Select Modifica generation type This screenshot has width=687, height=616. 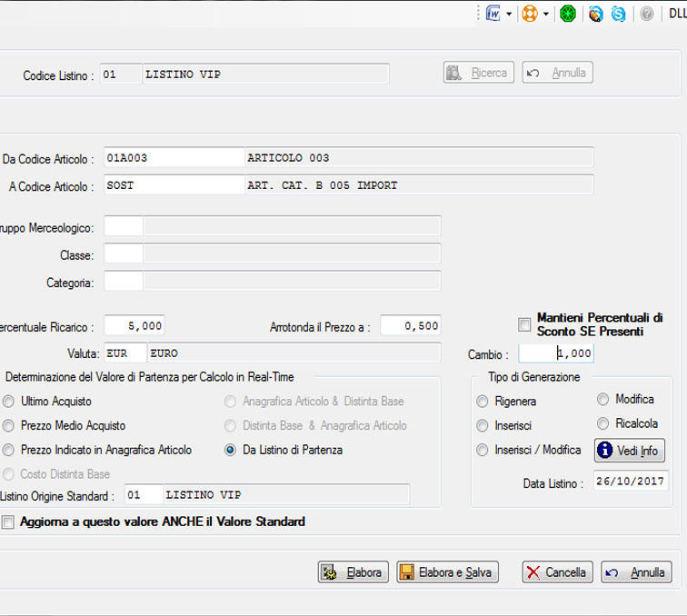click(602, 399)
